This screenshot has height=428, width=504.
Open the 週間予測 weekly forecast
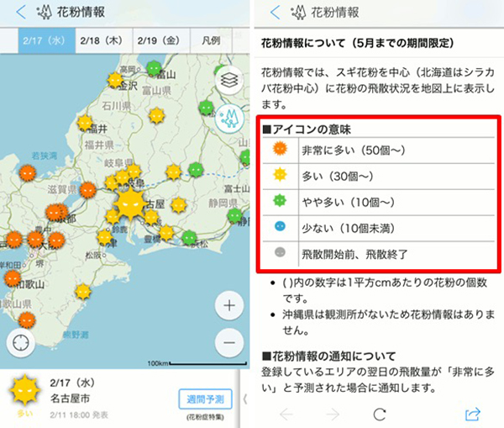(205, 399)
